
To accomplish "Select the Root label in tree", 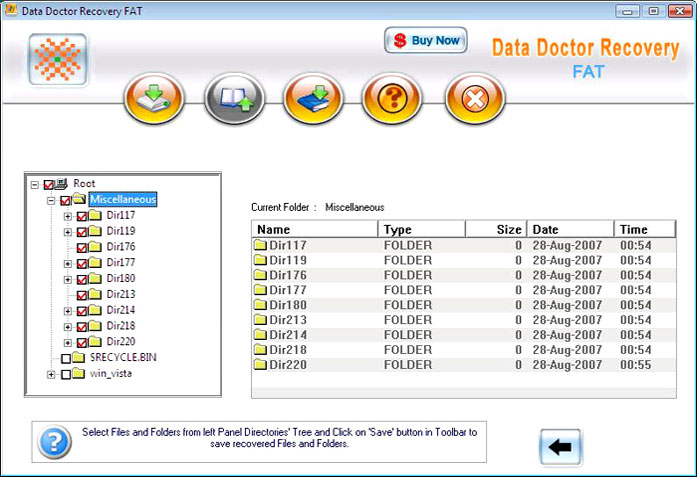I will click(84, 183).
